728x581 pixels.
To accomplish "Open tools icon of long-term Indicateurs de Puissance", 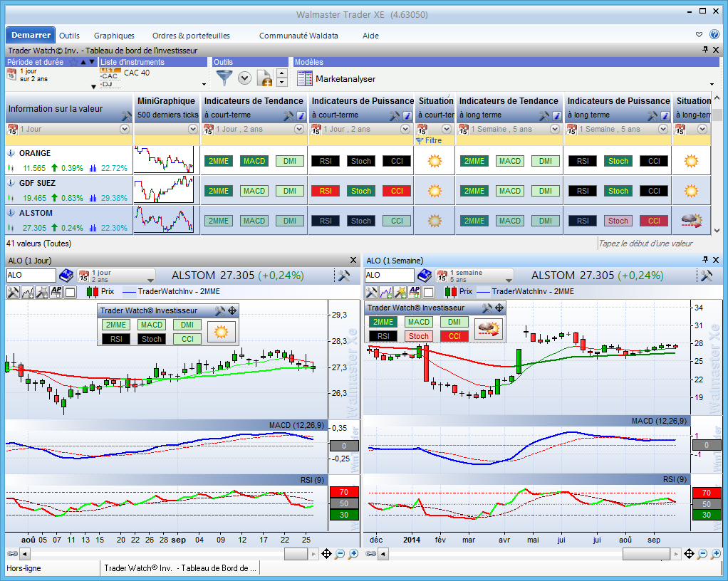I will tap(652, 115).
